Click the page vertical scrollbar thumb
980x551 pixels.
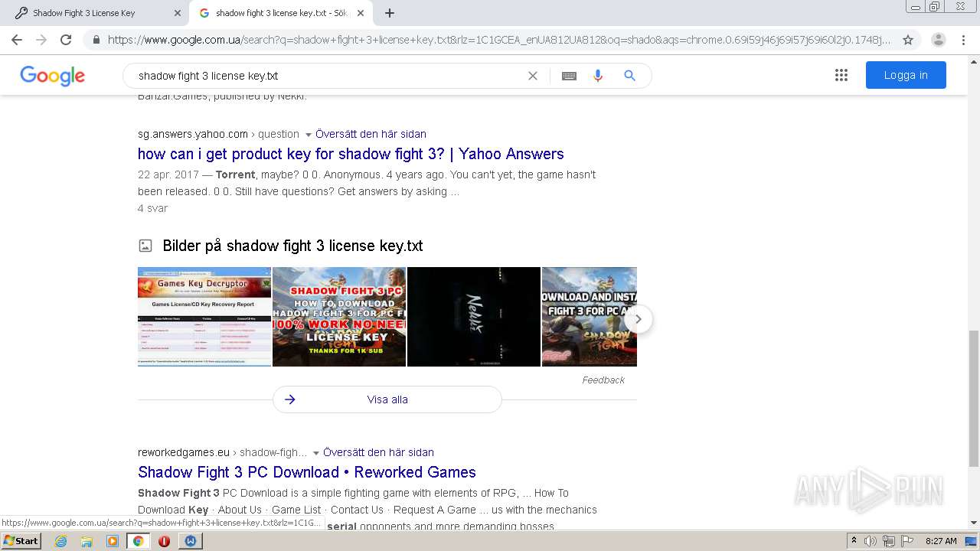[974, 398]
